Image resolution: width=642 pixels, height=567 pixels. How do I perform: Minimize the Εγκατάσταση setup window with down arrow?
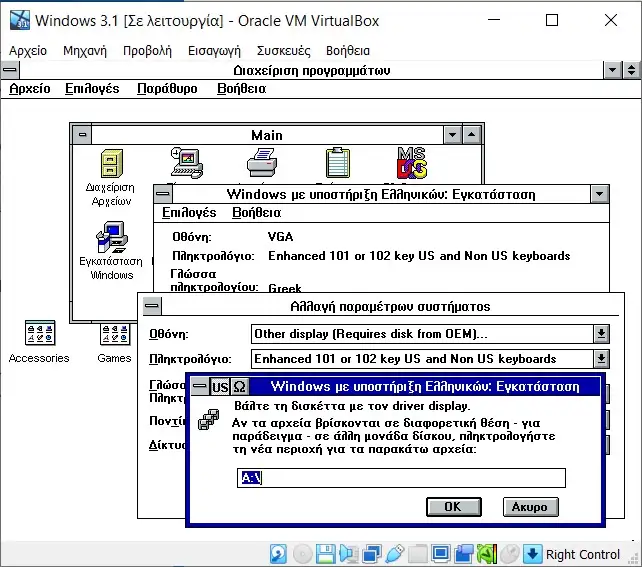pos(599,194)
